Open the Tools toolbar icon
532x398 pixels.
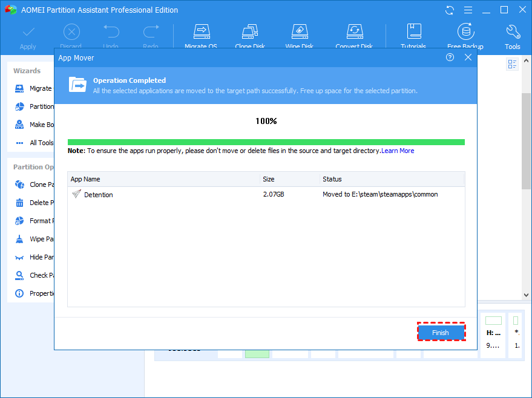pos(512,38)
